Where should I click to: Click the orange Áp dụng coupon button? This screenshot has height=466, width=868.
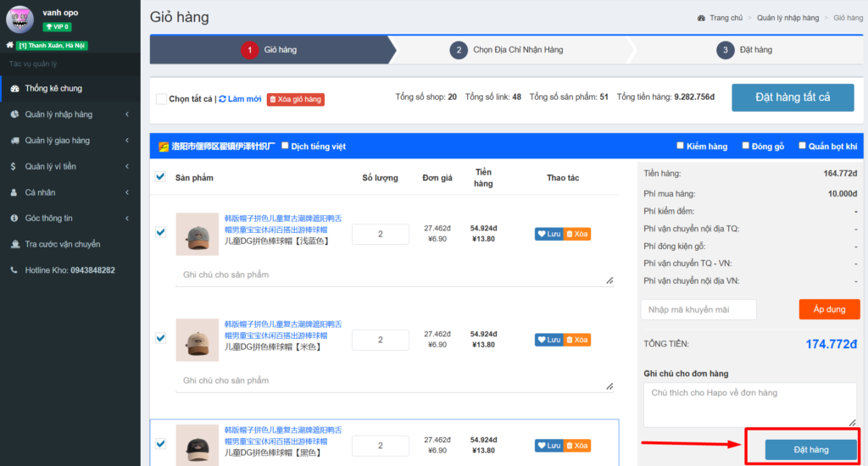click(829, 309)
